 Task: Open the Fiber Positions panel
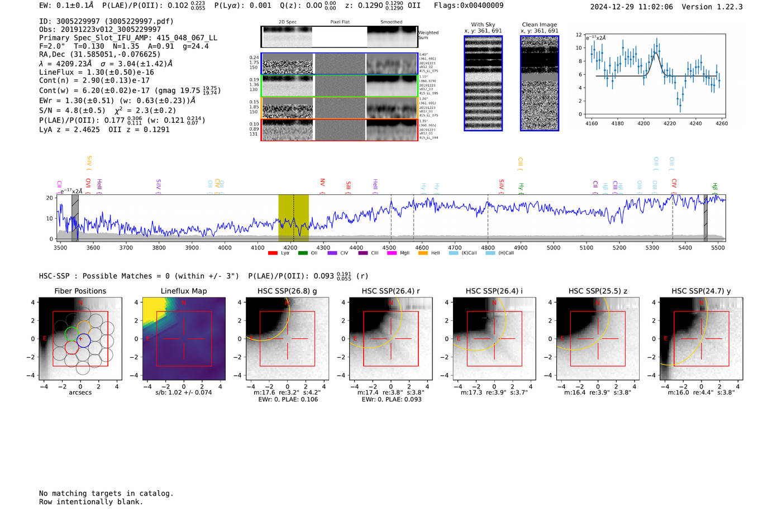[x=80, y=339]
